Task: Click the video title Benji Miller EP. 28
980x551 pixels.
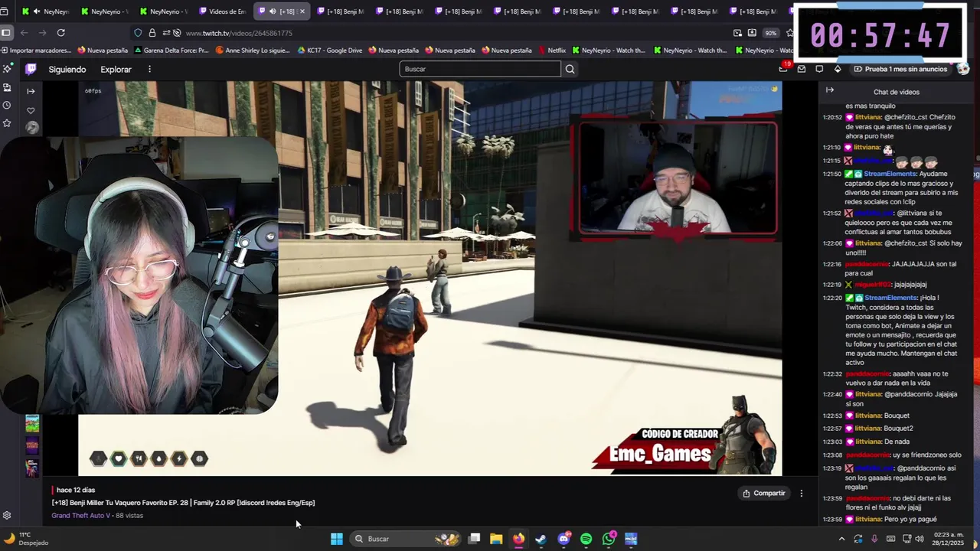Action: (x=183, y=503)
